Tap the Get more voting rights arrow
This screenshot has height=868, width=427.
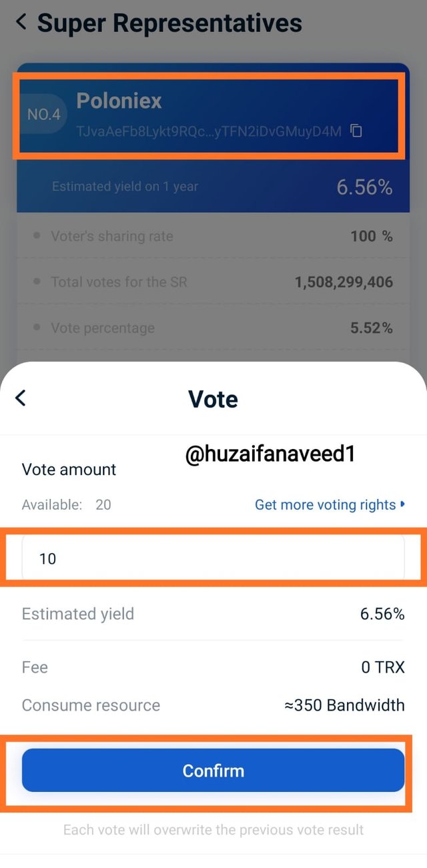click(402, 504)
